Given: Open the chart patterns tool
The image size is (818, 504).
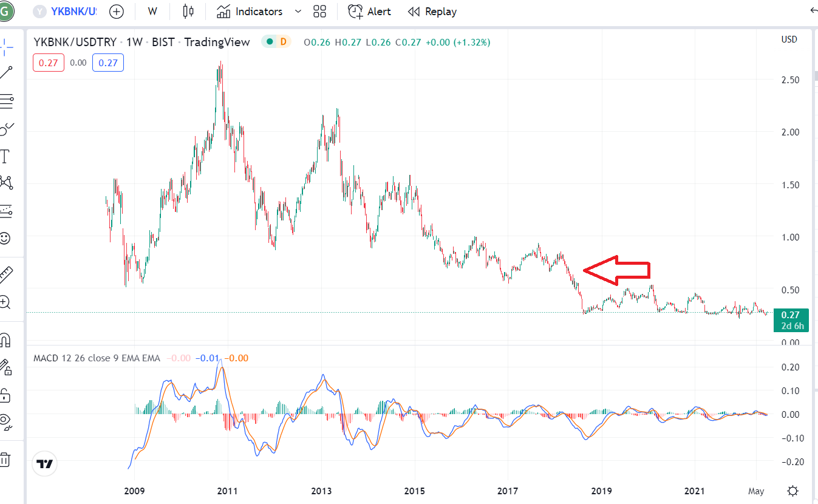Looking at the screenshot, I should coord(6,182).
